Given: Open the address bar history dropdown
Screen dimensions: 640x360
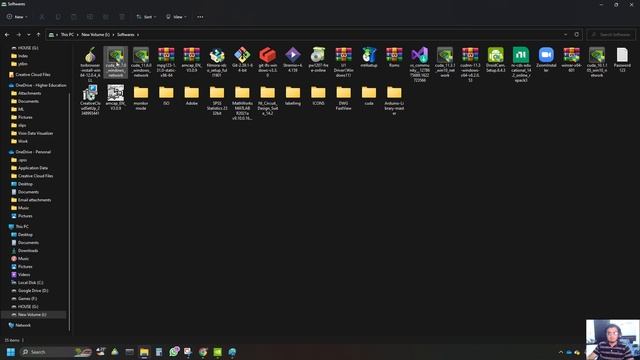Looking at the screenshot, I should pos(565,35).
